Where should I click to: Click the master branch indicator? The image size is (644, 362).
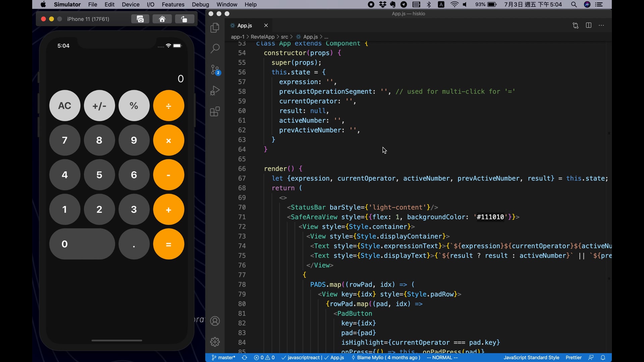(223, 358)
